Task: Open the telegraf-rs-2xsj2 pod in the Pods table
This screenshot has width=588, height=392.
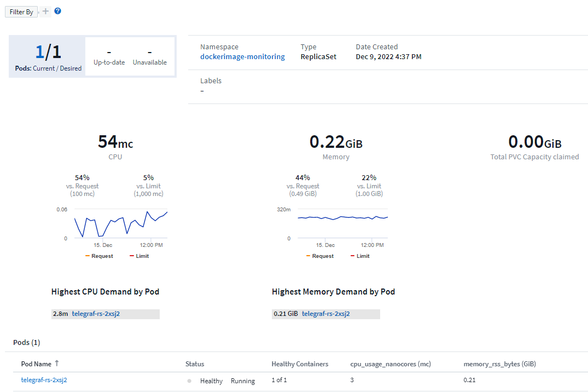Action: [44, 380]
